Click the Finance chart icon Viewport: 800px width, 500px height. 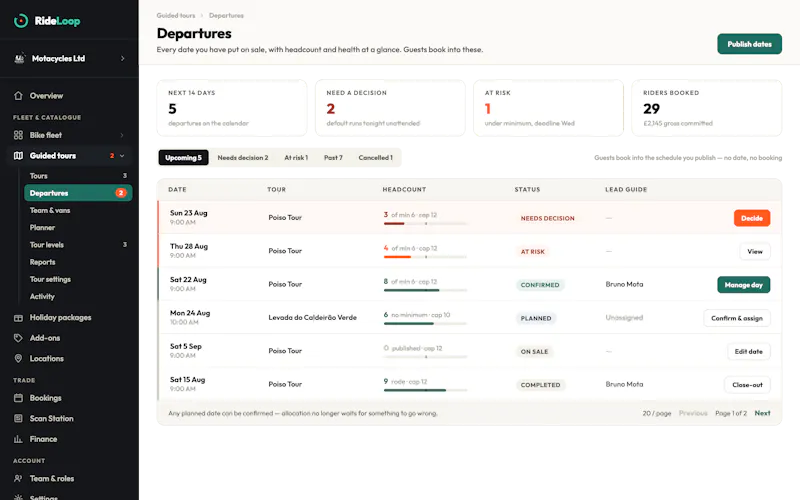point(18,439)
